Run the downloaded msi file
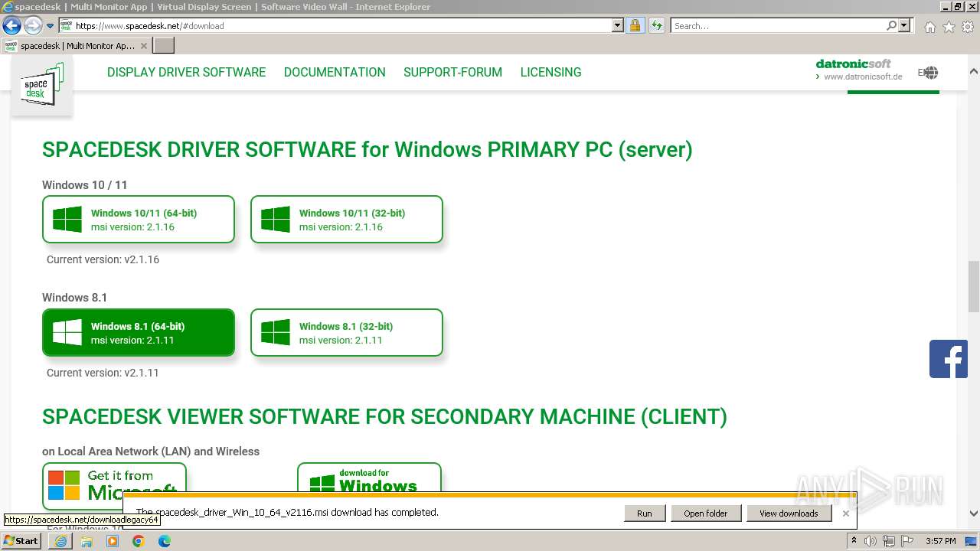The height and width of the screenshot is (551, 980). tap(645, 514)
